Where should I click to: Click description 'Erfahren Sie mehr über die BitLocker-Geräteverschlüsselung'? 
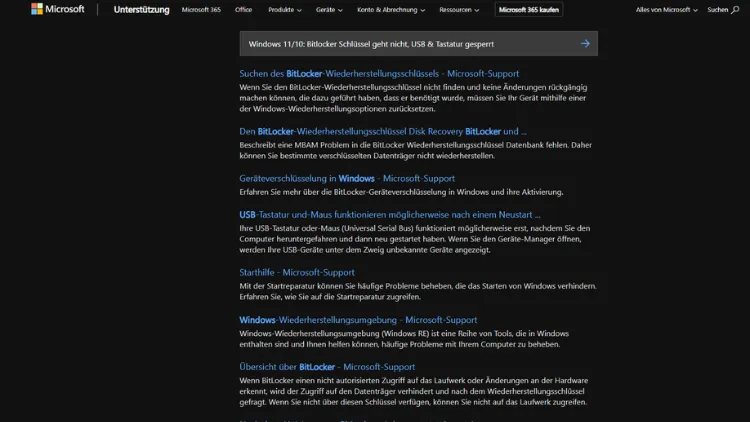401,192
